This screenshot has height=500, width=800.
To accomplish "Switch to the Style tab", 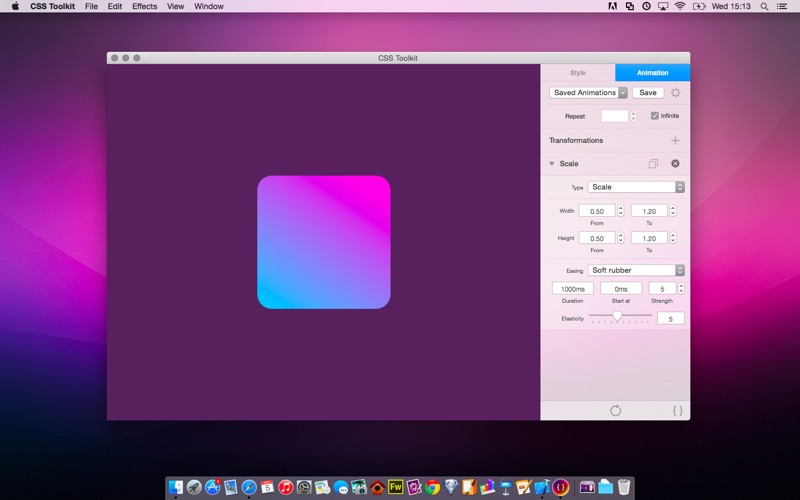I will 578,72.
